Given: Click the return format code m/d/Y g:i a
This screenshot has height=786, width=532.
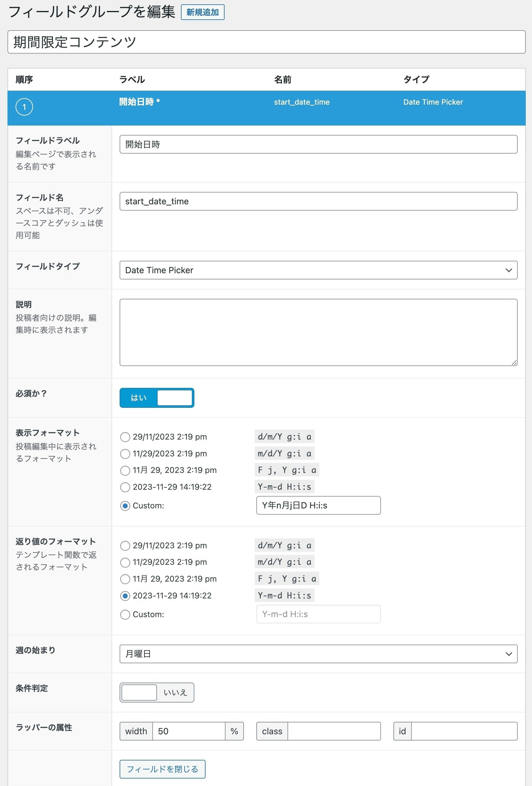Looking at the screenshot, I should click(x=284, y=562).
